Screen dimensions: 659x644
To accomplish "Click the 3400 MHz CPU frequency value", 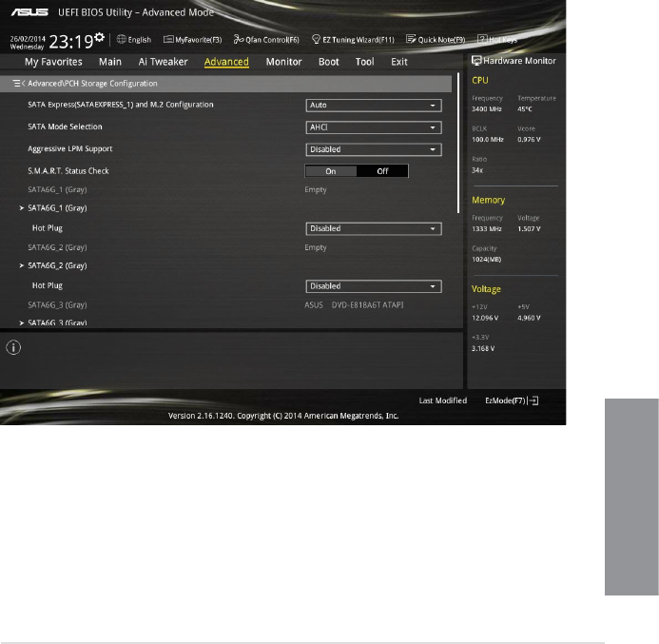I will (x=487, y=109).
